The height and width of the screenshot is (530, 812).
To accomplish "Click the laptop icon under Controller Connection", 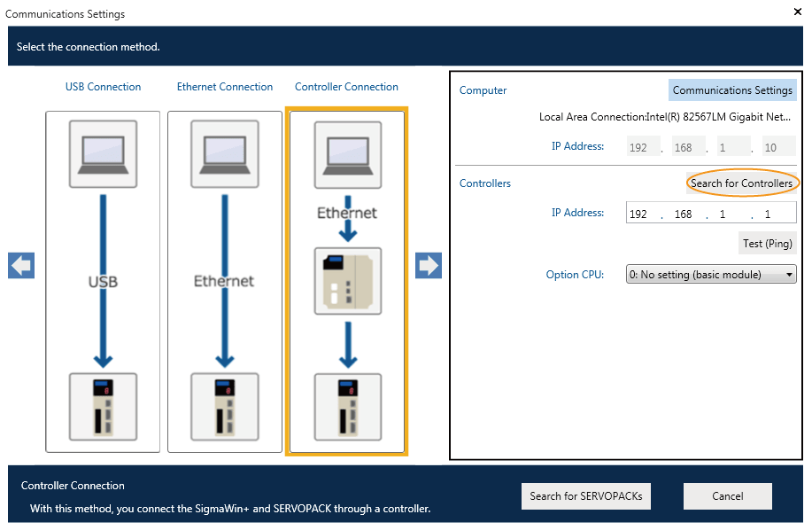I will [347, 153].
